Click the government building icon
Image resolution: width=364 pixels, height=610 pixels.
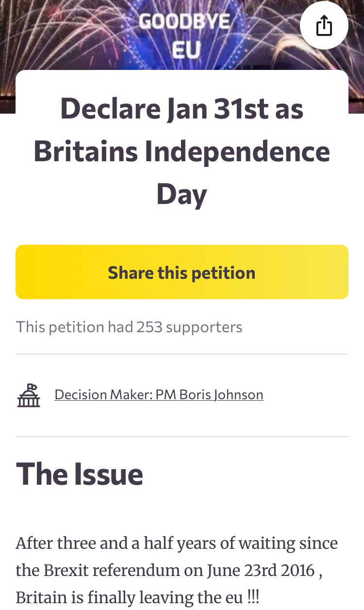click(29, 395)
